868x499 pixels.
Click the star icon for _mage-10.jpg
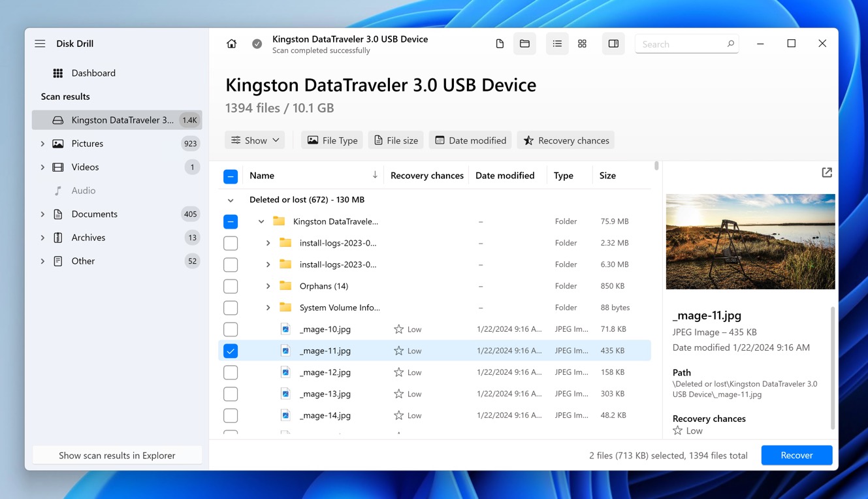pyautogui.click(x=398, y=329)
